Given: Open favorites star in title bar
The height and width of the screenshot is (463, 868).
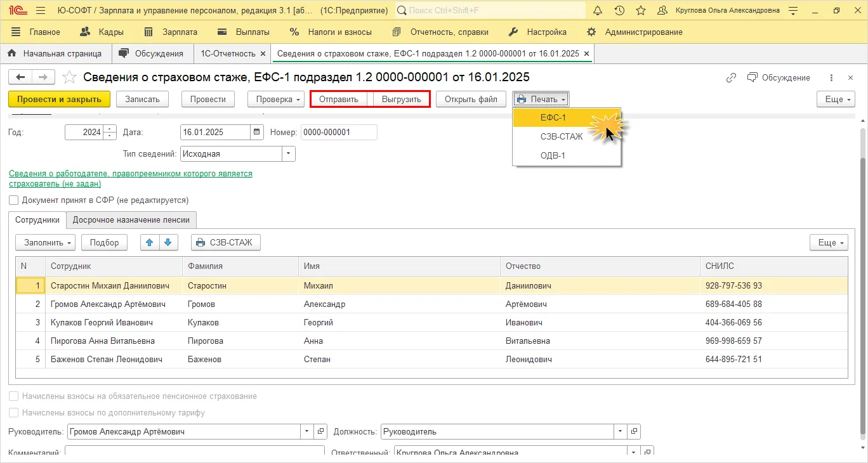Looking at the screenshot, I should (641, 11).
